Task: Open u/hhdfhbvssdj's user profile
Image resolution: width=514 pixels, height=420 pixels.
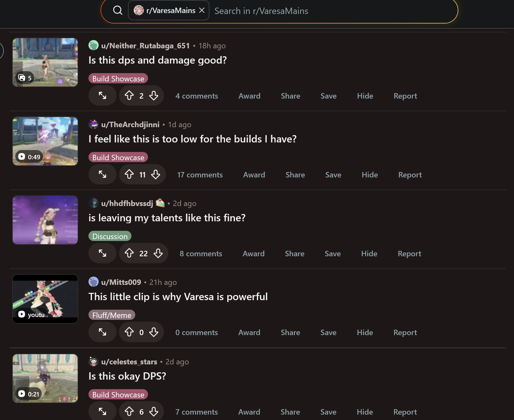Action: 127,203
